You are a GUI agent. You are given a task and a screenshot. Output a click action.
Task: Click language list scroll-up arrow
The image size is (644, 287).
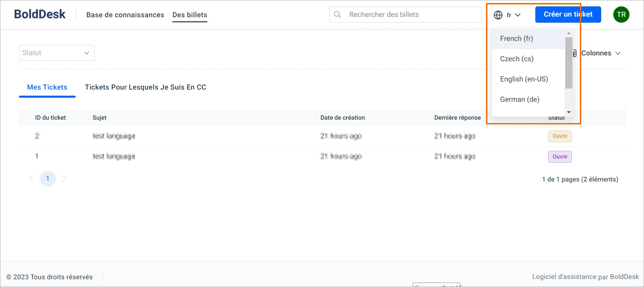coord(569,33)
